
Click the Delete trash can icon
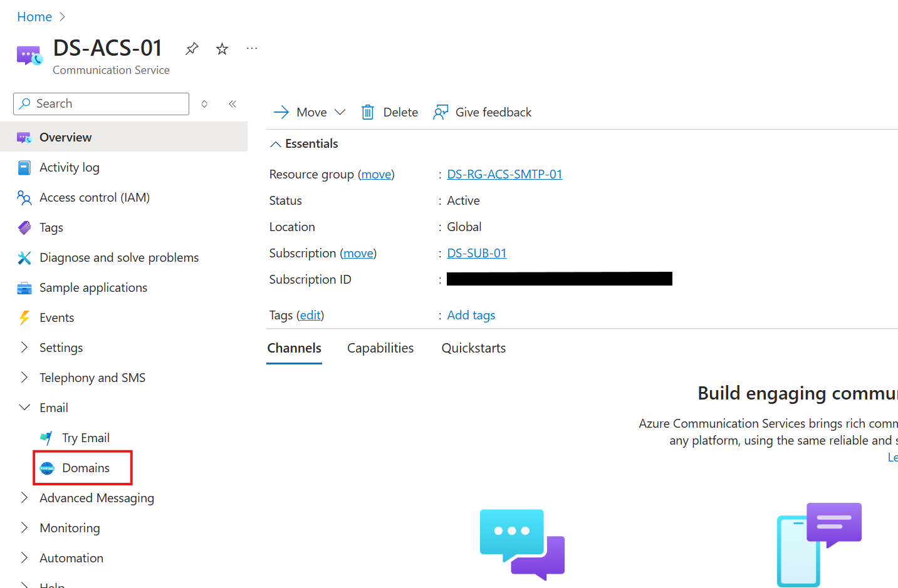(368, 112)
